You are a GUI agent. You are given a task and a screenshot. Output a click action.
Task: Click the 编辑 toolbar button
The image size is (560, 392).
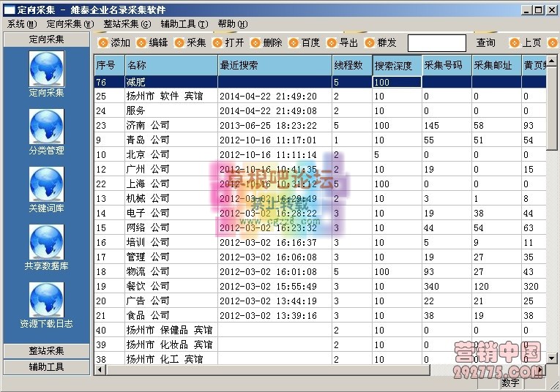(x=152, y=43)
